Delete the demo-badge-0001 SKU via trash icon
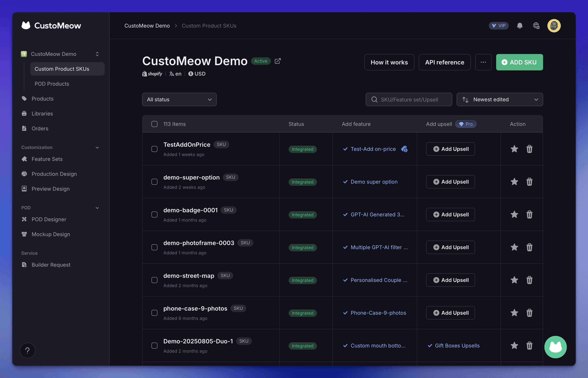Image resolution: width=588 pixels, height=378 pixels. 529,215
